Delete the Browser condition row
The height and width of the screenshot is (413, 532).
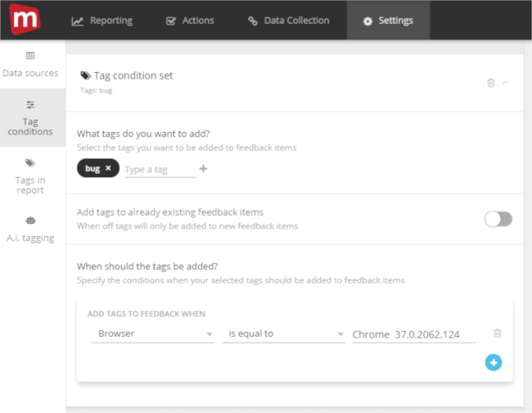pyautogui.click(x=497, y=334)
